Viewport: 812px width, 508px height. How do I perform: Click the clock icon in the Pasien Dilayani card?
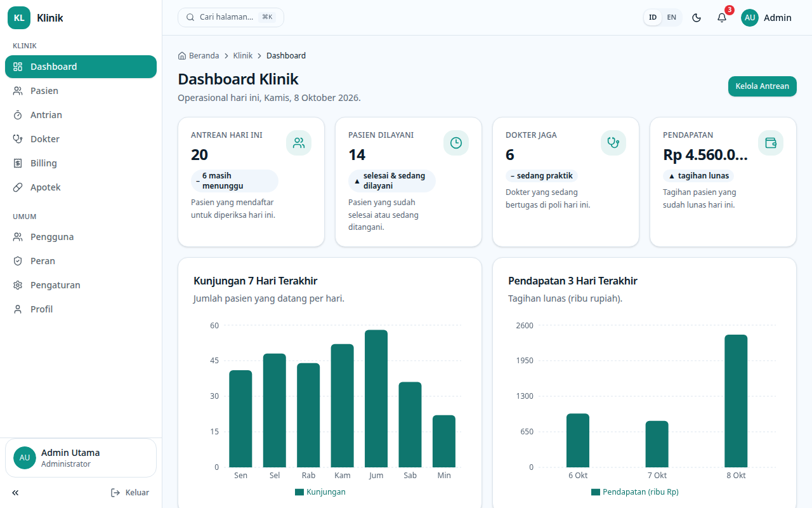click(456, 143)
